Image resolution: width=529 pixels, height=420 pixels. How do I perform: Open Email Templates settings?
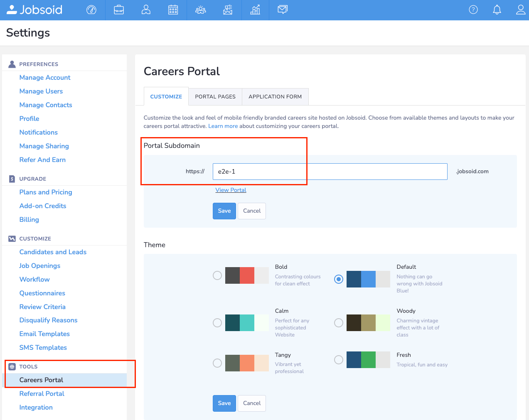(x=44, y=334)
